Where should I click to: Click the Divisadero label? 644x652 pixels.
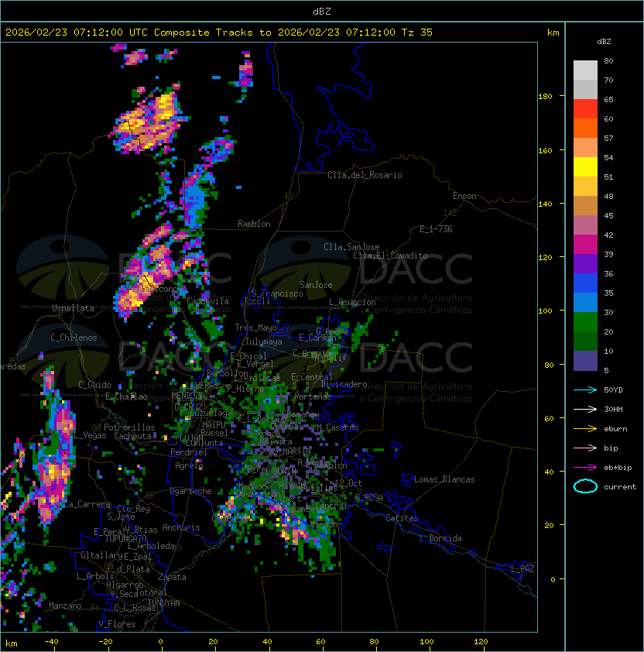pos(344,384)
